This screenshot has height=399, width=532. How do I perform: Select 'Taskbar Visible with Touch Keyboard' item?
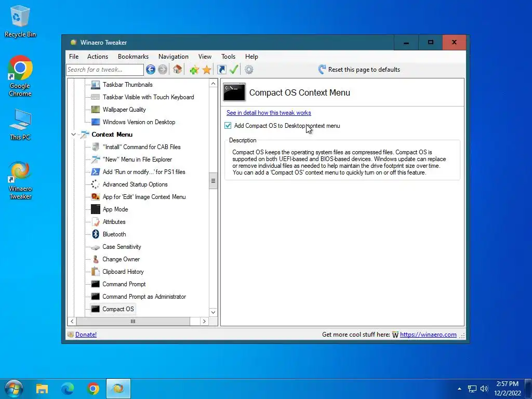(x=148, y=97)
